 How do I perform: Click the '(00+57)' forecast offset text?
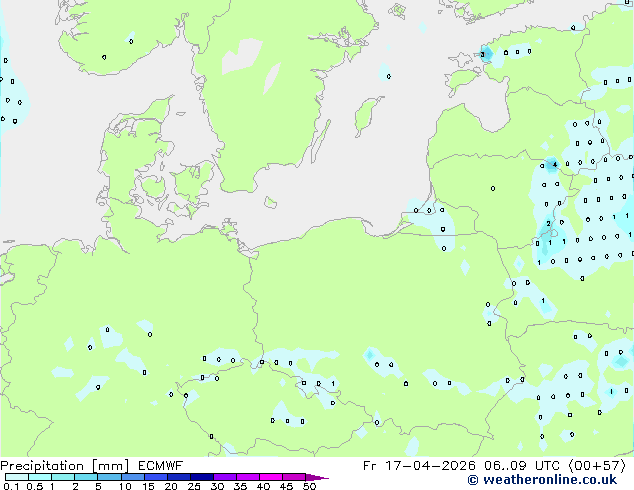point(597,466)
